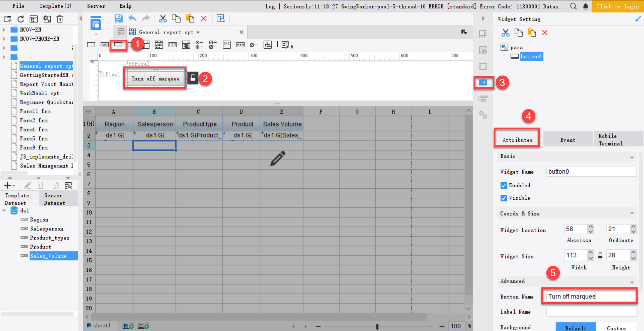644x331 pixels.
Task: Collapse the Coords & Size section
Action: tap(633, 214)
